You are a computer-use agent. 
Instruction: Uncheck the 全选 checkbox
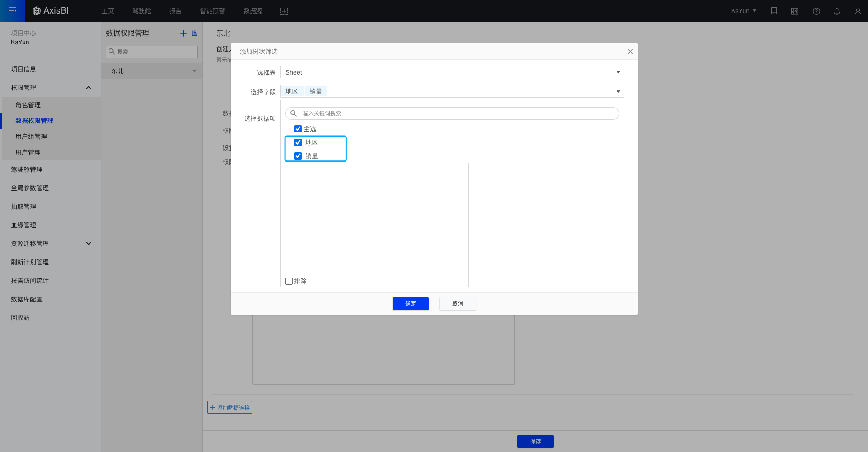click(298, 129)
